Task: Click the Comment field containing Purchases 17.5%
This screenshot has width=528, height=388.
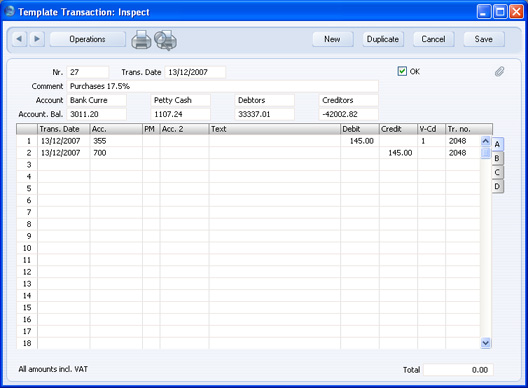Action: click(223, 86)
